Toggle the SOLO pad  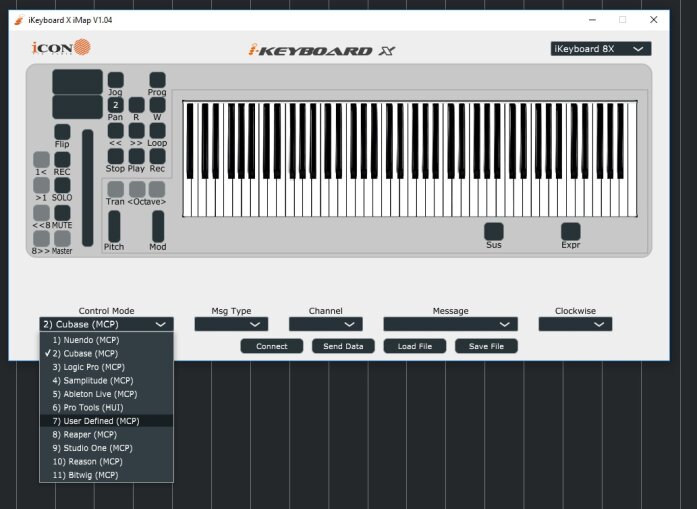[x=62, y=185]
